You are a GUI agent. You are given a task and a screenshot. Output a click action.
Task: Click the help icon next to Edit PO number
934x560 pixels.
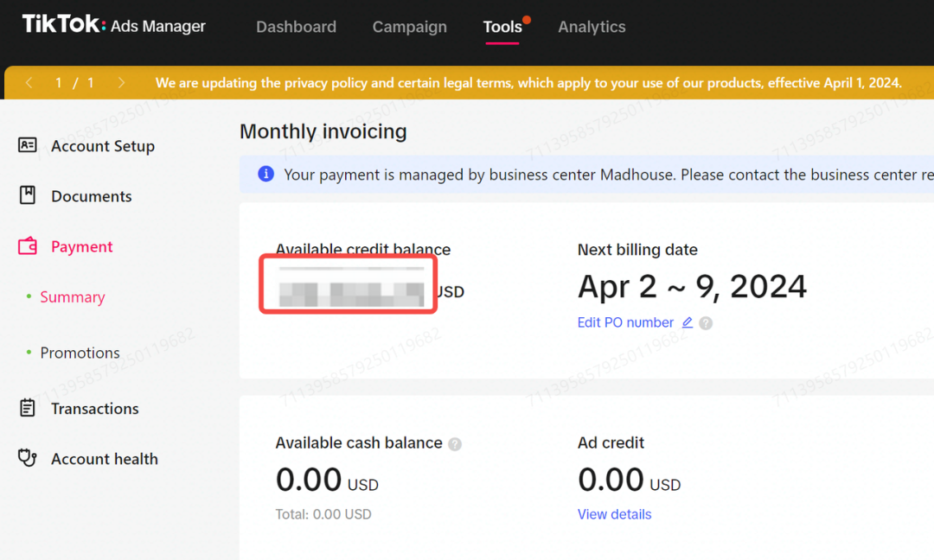coord(706,323)
